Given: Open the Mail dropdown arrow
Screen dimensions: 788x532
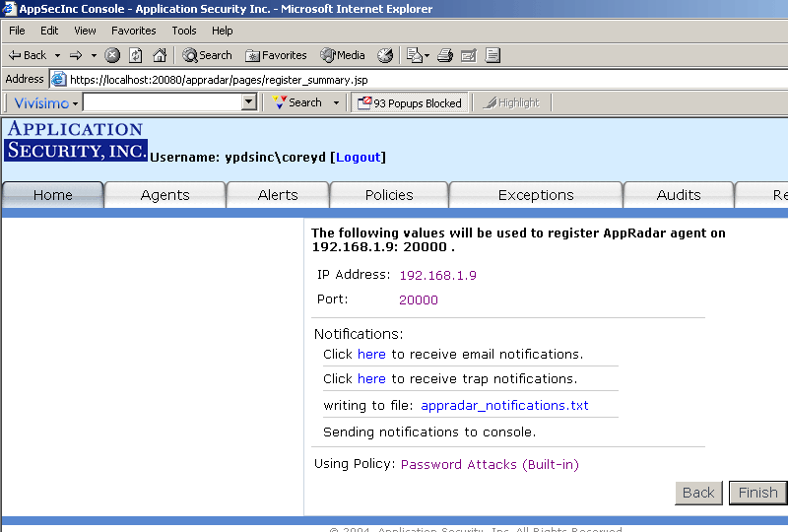Looking at the screenshot, I should click(x=427, y=55).
